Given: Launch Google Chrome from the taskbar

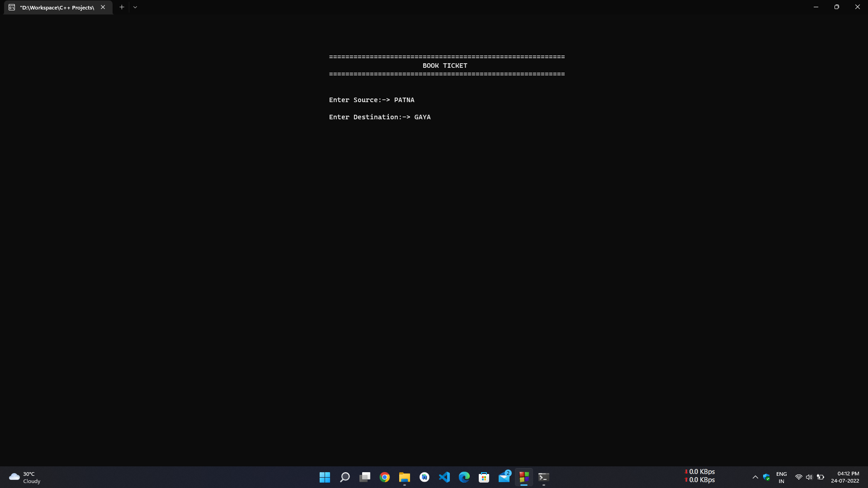Looking at the screenshot, I should (385, 477).
